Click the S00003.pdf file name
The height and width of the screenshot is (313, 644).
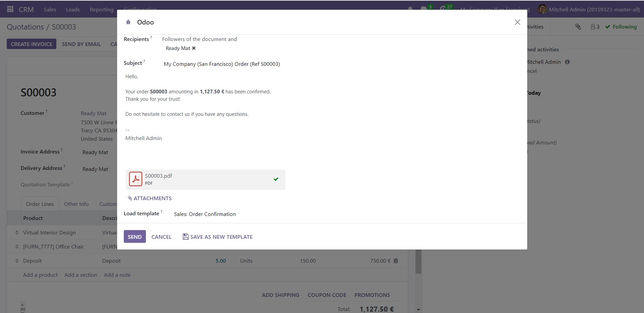(x=158, y=176)
